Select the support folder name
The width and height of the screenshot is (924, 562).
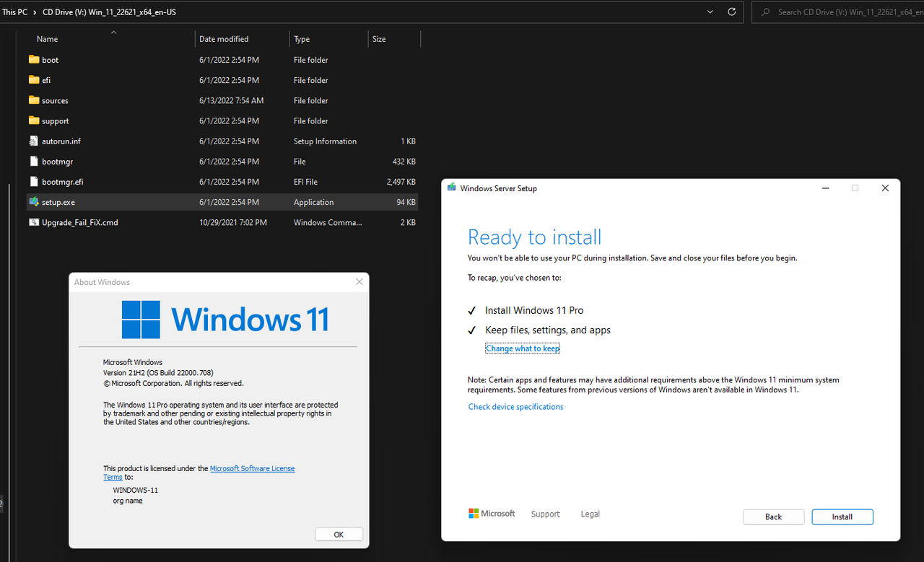click(x=56, y=120)
